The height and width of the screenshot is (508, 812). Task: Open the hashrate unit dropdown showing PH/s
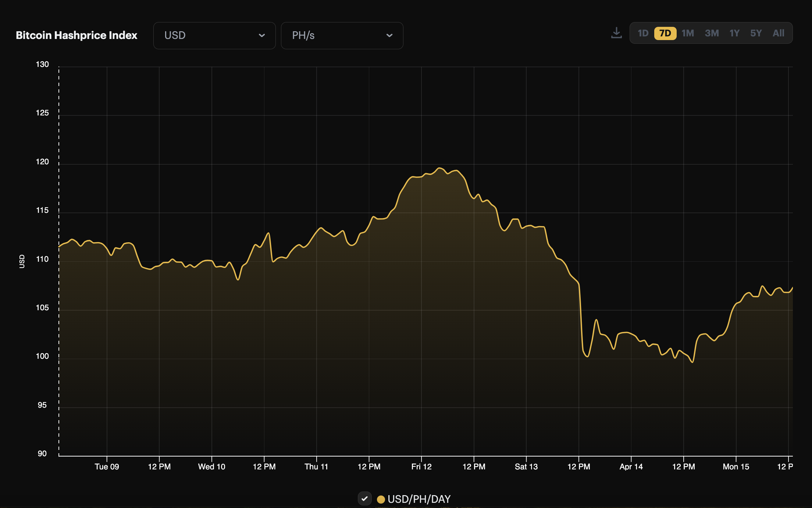pos(342,35)
